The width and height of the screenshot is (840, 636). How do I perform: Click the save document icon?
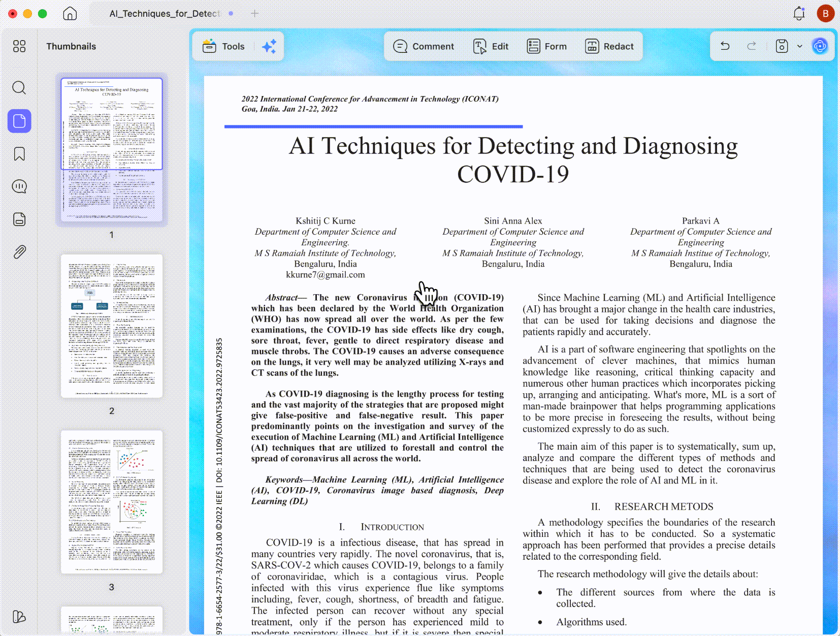coord(782,46)
